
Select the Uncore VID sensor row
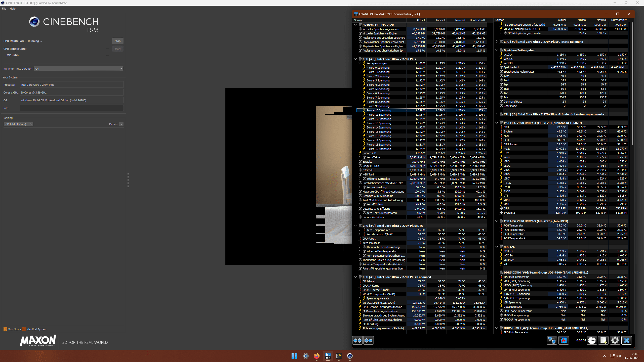tap(422, 153)
